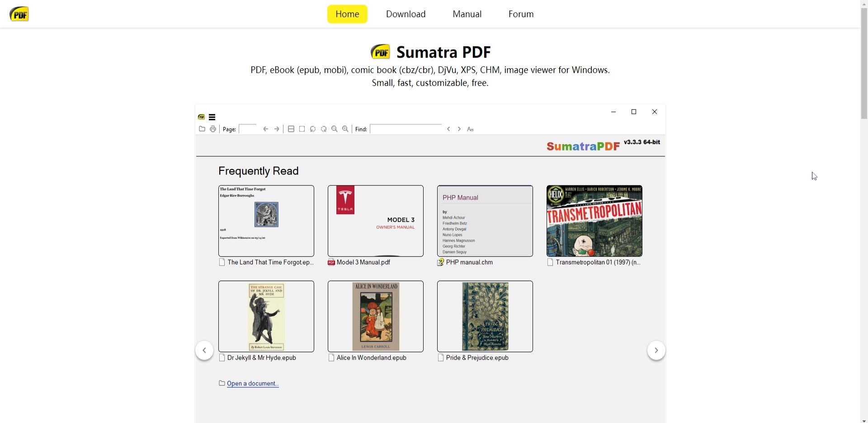Go to the next carousel screenshot
The image size is (868, 423).
coord(656,350)
